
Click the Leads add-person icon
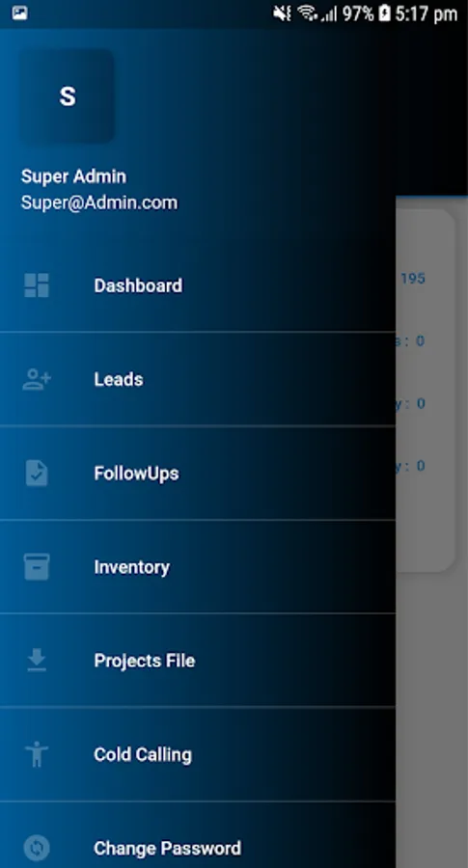click(x=37, y=380)
